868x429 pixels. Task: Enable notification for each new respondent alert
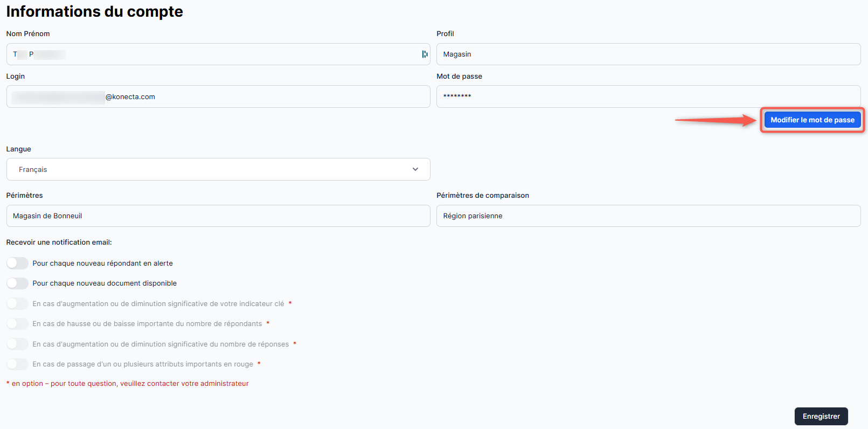click(x=17, y=264)
